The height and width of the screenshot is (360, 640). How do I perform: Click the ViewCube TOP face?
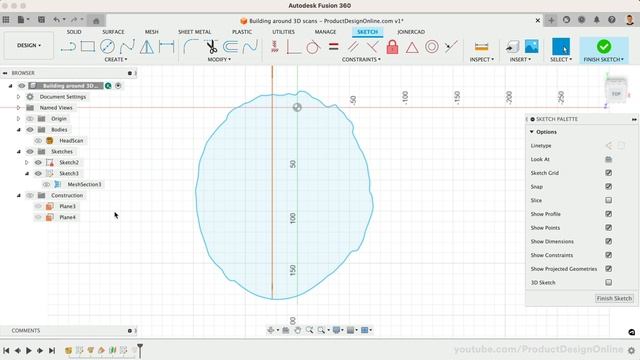616,94
